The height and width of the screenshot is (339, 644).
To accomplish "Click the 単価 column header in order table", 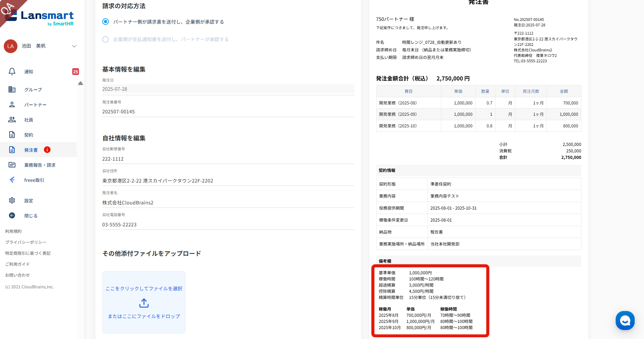I will 458,91.
